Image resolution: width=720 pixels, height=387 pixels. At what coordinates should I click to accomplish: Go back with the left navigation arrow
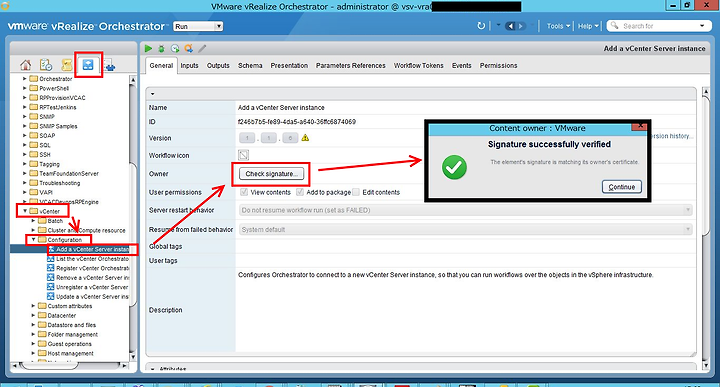tap(510, 26)
